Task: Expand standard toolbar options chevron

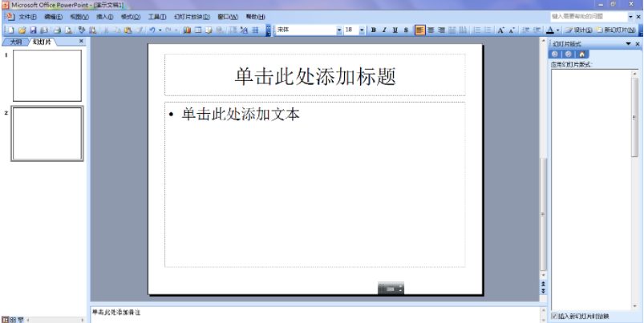Action: [x=268, y=30]
